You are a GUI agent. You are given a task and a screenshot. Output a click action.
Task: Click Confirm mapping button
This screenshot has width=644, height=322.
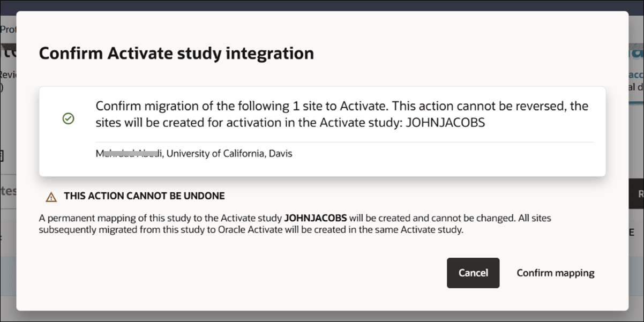click(x=556, y=273)
